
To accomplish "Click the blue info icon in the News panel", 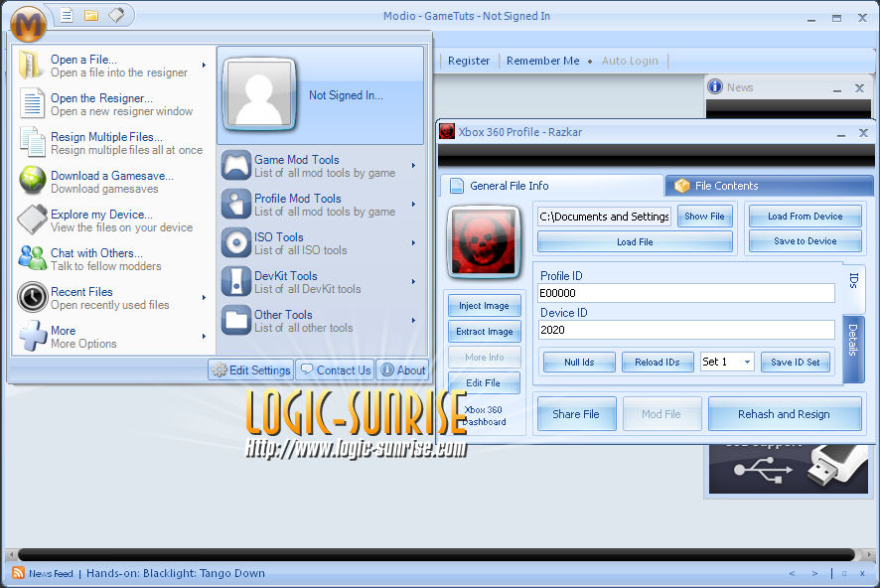I will [715, 87].
